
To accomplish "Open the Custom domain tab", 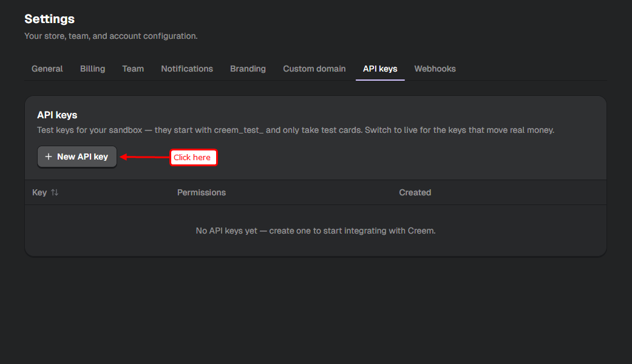I will coord(314,69).
